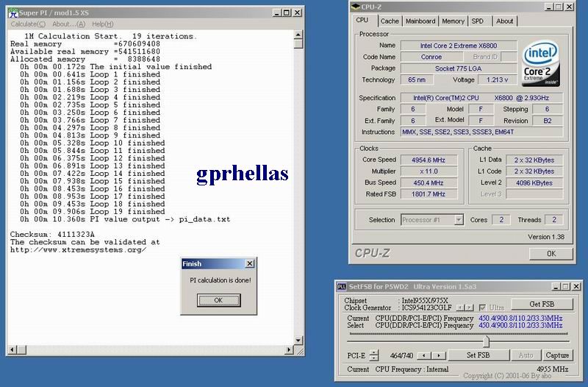Open the Help menu in Super PI
Image resolution: width=588 pixels, height=387 pixels.
pos(102,24)
